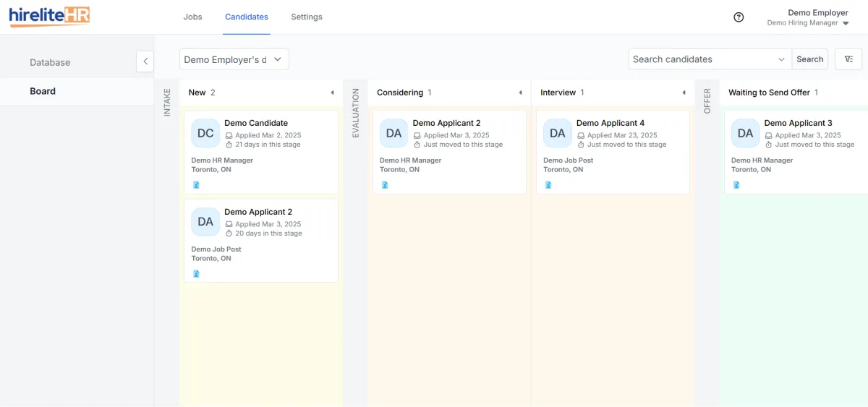868x407 pixels.
Task: Collapse the New column using its arrow
Action: tap(332, 93)
